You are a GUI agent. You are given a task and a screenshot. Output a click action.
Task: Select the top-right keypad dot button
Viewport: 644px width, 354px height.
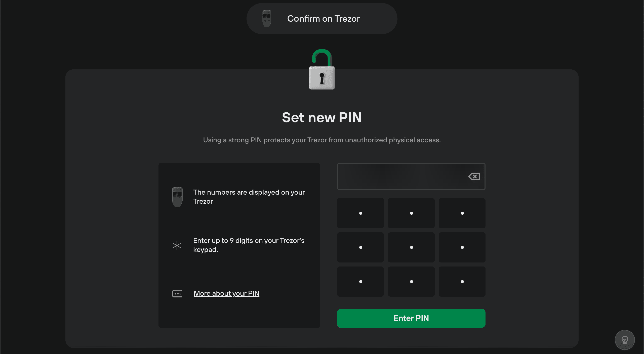(462, 213)
